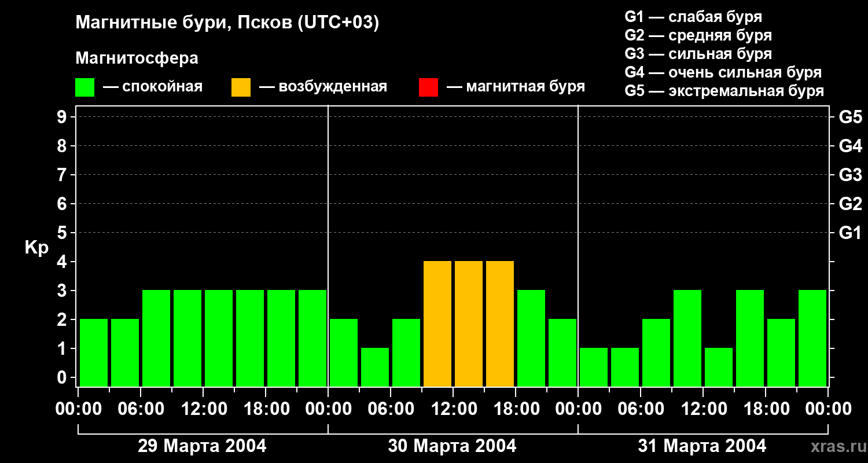Click the 31 March 09:00–12:00 Kp 3 bar
Screen dimensions: 868x463
click(x=687, y=338)
